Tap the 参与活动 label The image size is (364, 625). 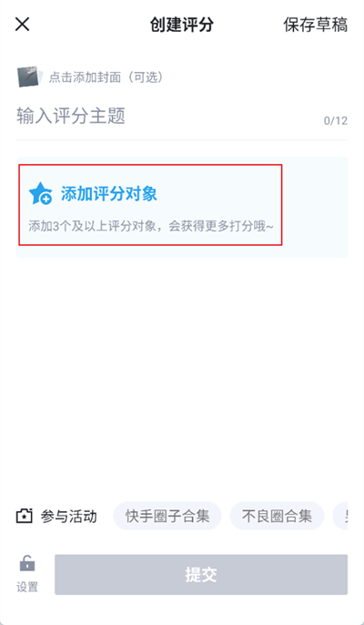point(68,517)
